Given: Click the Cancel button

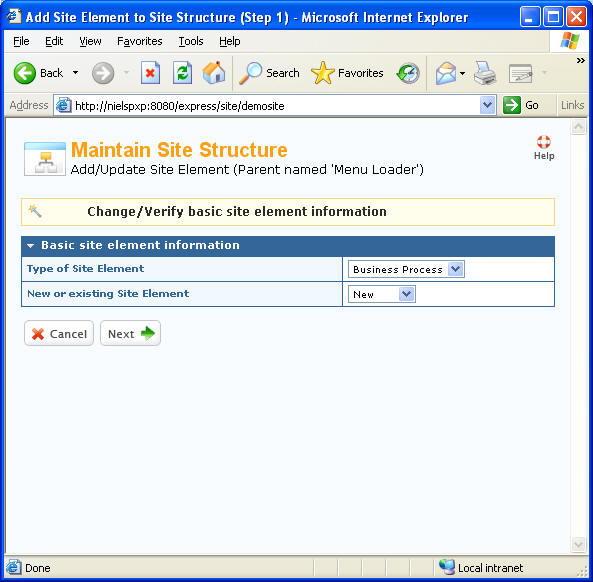Looking at the screenshot, I should click(59, 333).
